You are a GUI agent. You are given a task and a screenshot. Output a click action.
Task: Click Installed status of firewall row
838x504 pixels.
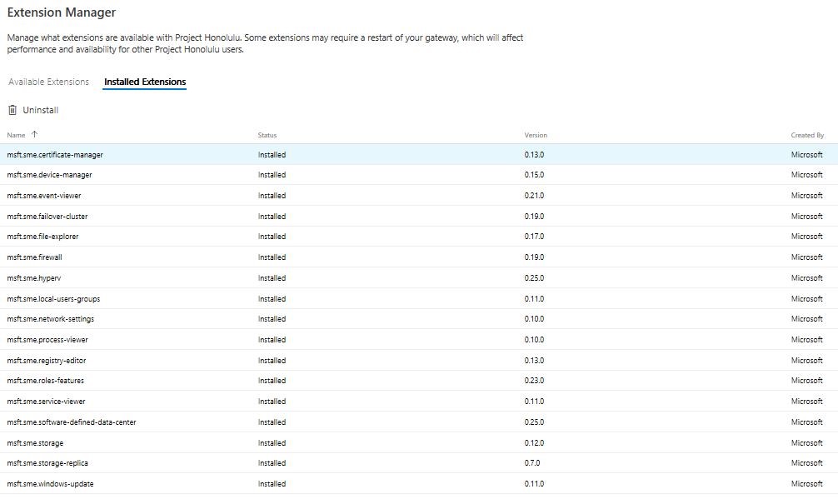[272, 257]
